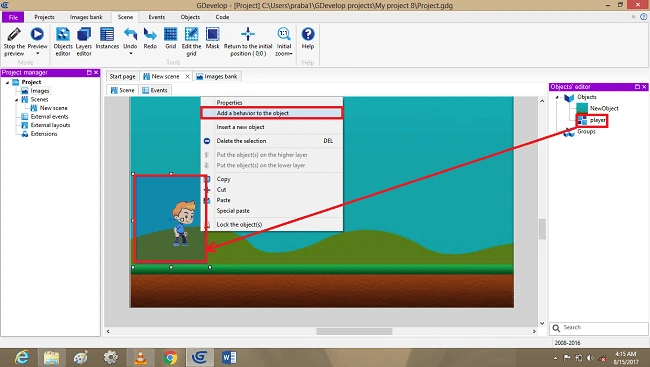Open the Preview dropdown arrow
Viewport: 650px width, 367px height.
pyautogui.click(x=37, y=53)
